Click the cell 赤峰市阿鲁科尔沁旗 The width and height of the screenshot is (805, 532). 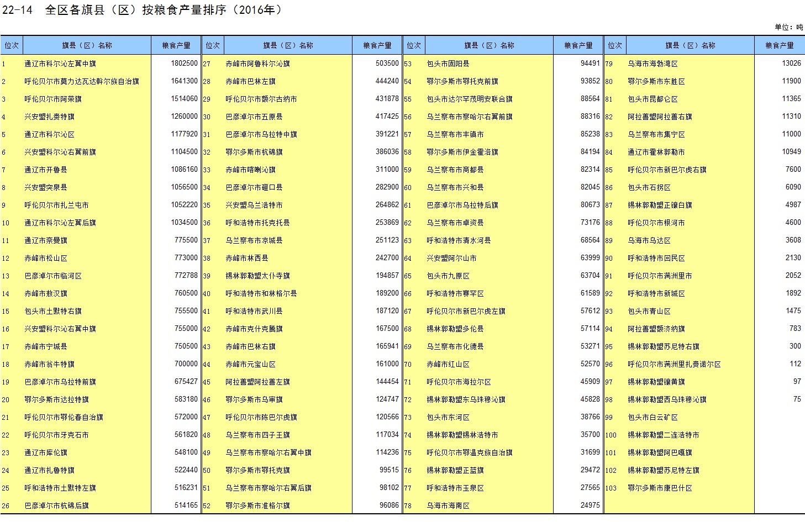(257, 64)
